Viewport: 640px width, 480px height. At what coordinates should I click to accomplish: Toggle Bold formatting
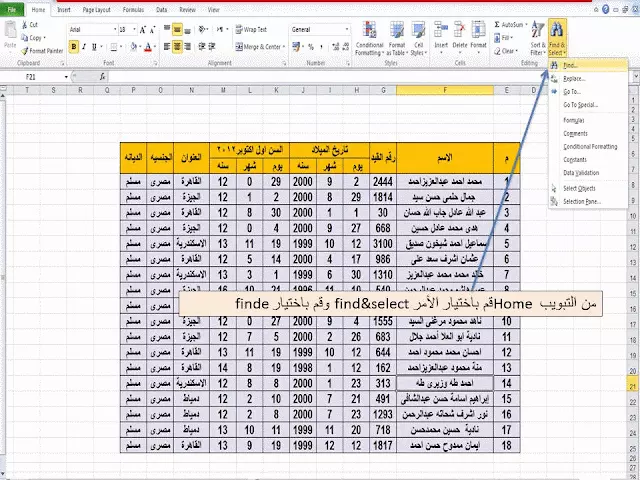pos(74,47)
